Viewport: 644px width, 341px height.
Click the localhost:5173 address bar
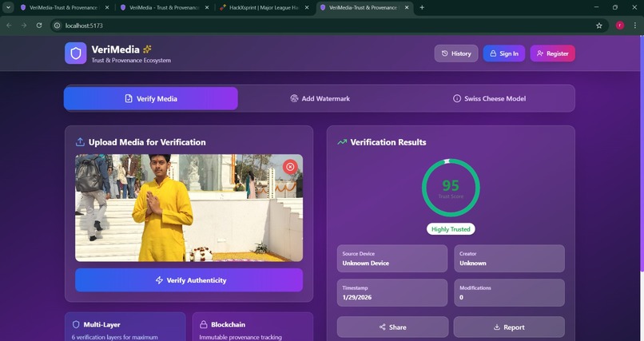[x=328, y=26]
